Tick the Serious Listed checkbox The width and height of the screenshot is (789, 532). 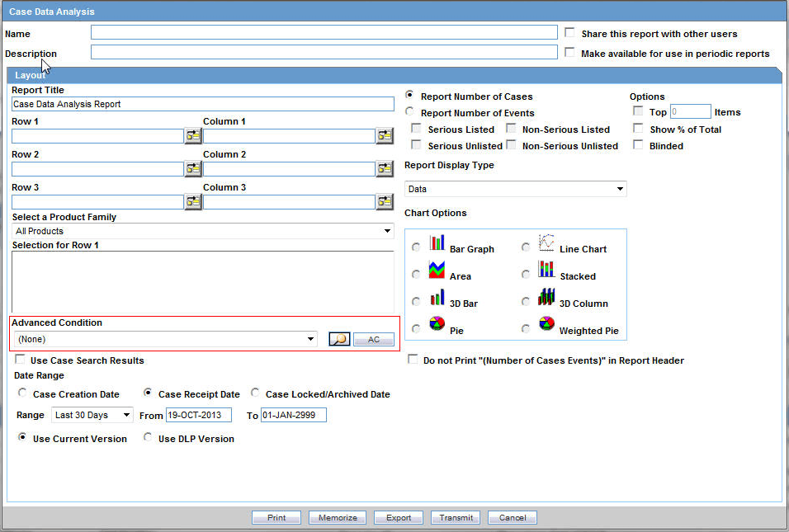[x=416, y=128]
